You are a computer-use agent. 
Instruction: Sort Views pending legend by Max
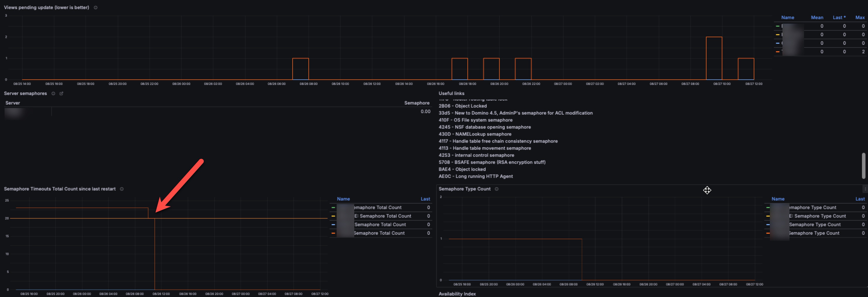(860, 18)
